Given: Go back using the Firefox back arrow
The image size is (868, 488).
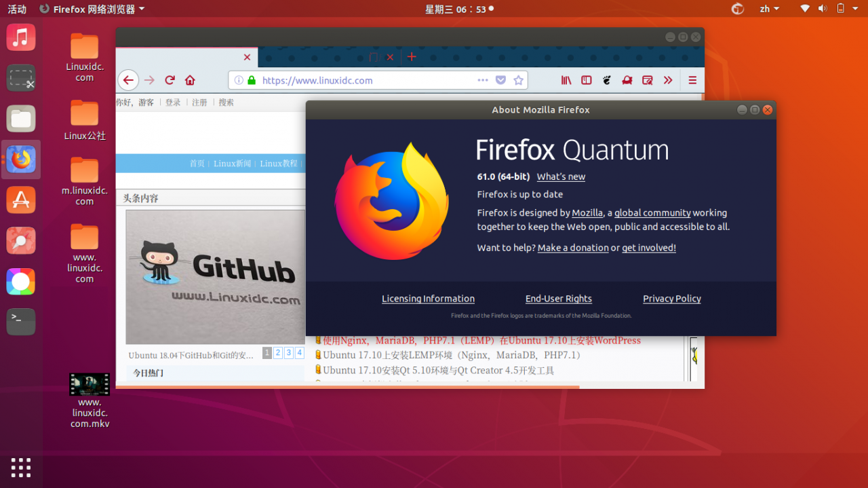Looking at the screenshot, I should (x=128, y=80).
